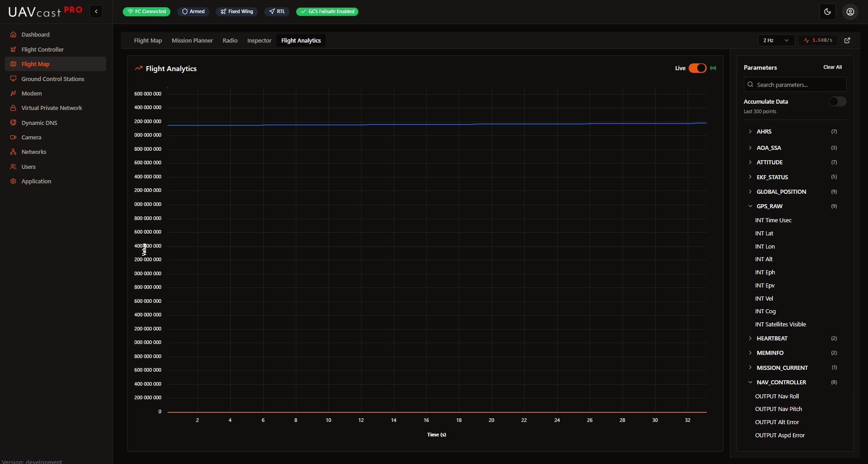Viewport: 868px width, 464px height.
Task: Open the Inspector tab
Action: coord(259,40)
